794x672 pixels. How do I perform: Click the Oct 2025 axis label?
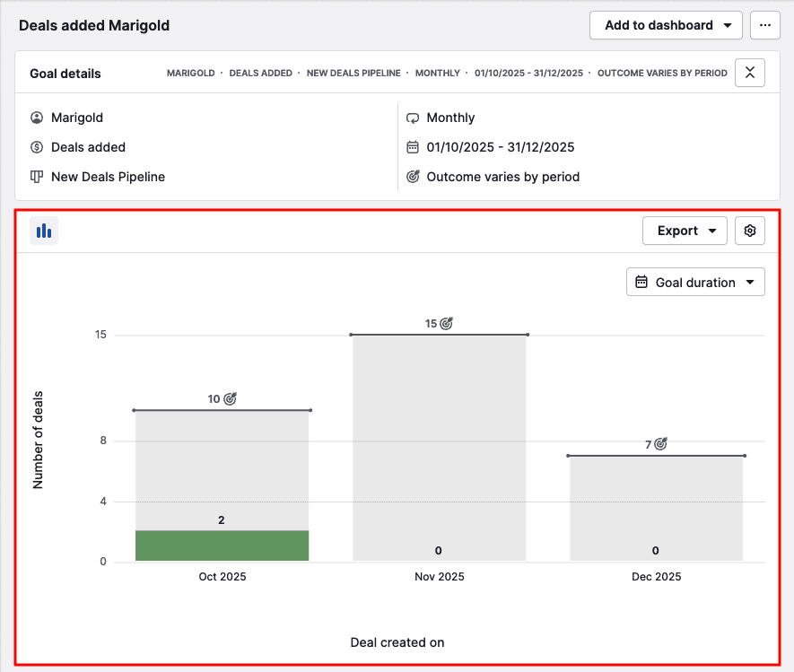(x=222, y=577)
